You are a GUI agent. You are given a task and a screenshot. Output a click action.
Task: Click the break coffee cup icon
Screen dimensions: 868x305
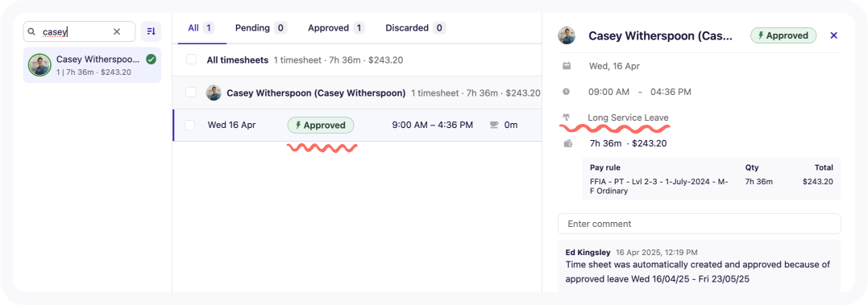494,125
